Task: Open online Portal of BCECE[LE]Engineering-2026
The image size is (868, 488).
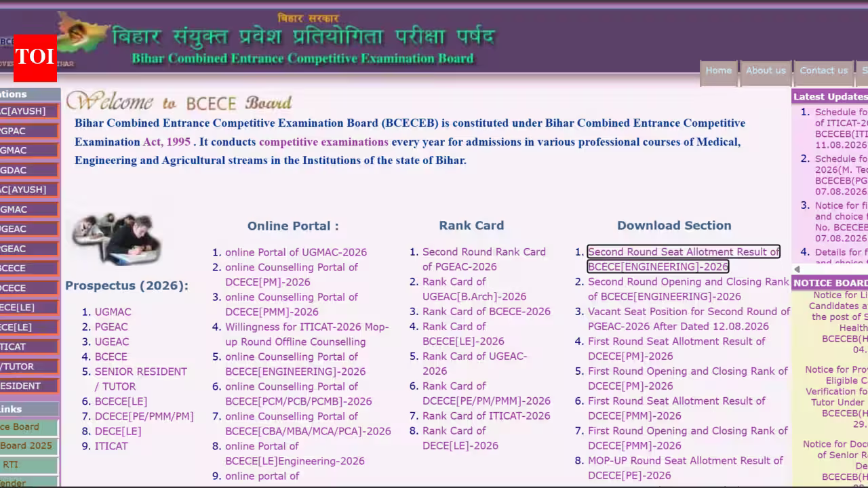Action: (x=295, y=453)
